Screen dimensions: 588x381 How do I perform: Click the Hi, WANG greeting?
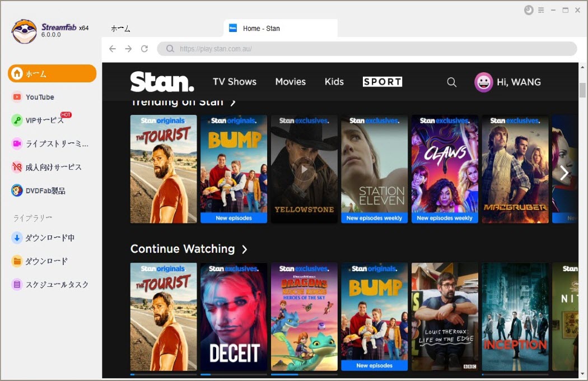coord(519,82)
